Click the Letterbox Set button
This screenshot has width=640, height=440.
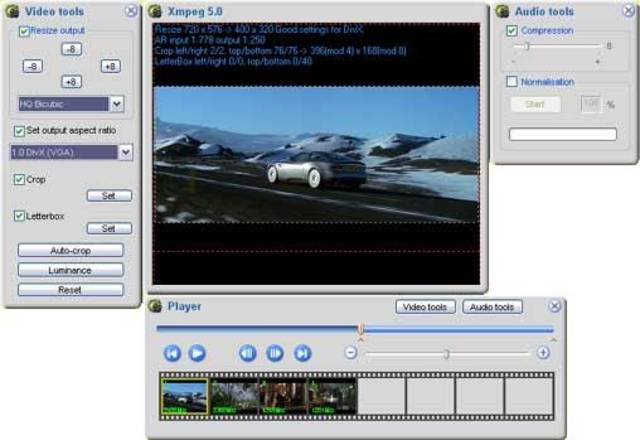pos(109,228)
